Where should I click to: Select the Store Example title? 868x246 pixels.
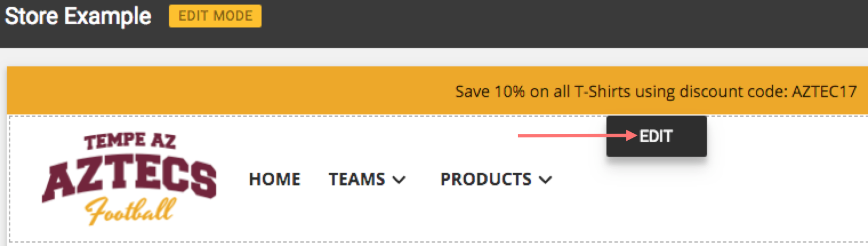click(78, 16)
